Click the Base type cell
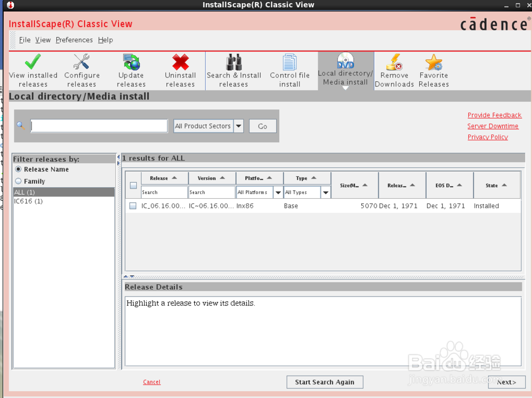Screen dimensions: 532x398 point(291,206)
